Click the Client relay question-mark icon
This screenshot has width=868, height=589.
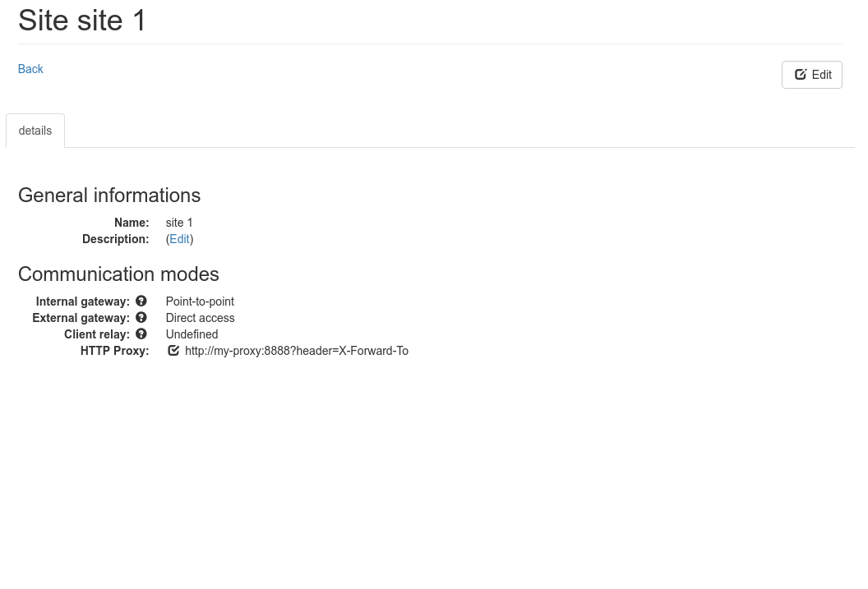pyautogui.click(x=141, y=334)
